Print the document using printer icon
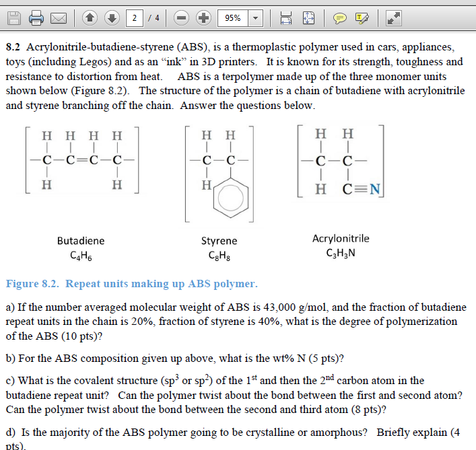The width and height of the screenshot is (476, 450). (x=36, y=18)
